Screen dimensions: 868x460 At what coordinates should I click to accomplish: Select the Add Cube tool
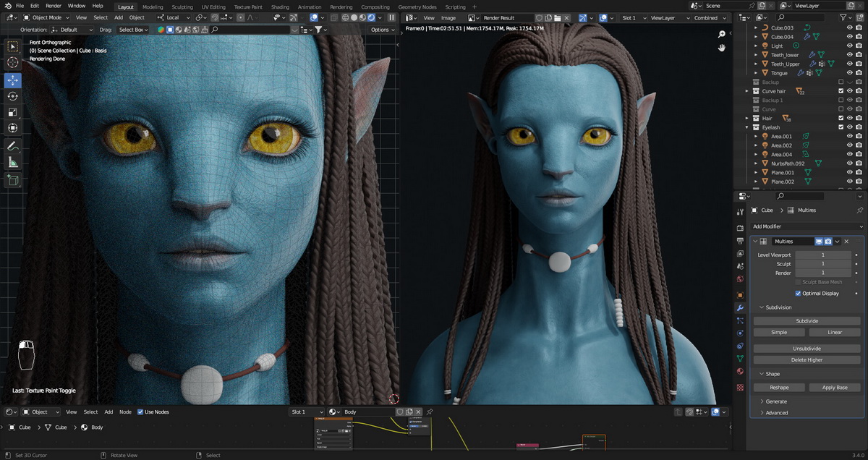[x=13, y=179]
